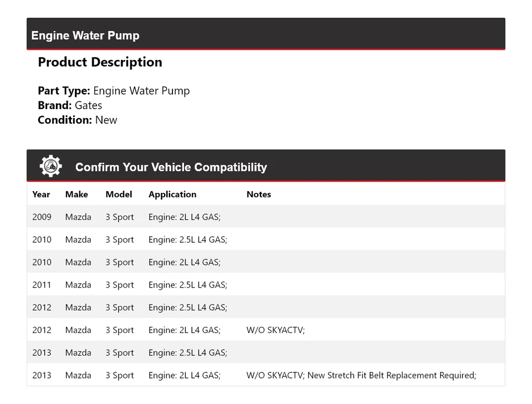Image resolution: width=532 pixels, height=404 pixels.
Task: Click the gear icon beside Confirm Your Vehicle Compatibility
Action: tap(50, 166)
